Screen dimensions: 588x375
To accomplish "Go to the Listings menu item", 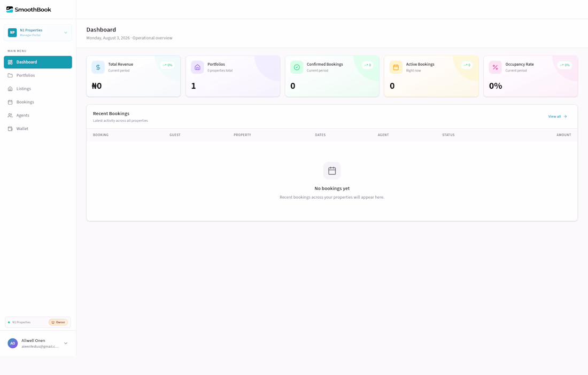I will 38,89.
